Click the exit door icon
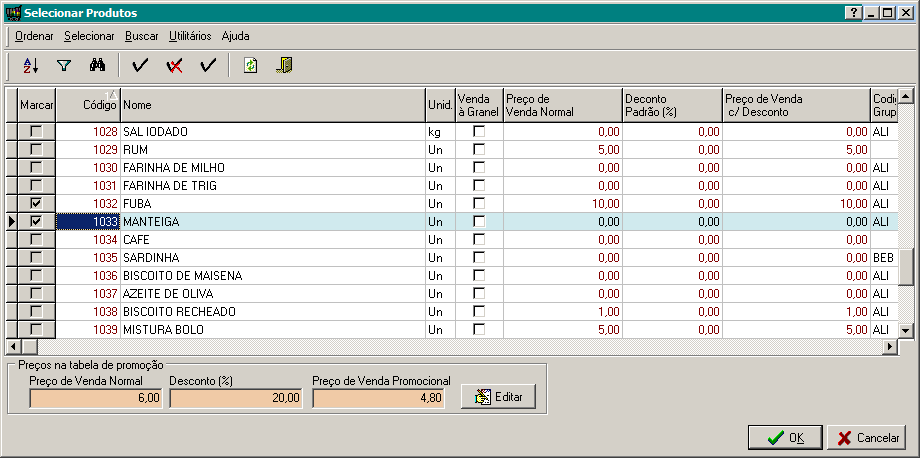 285,66
